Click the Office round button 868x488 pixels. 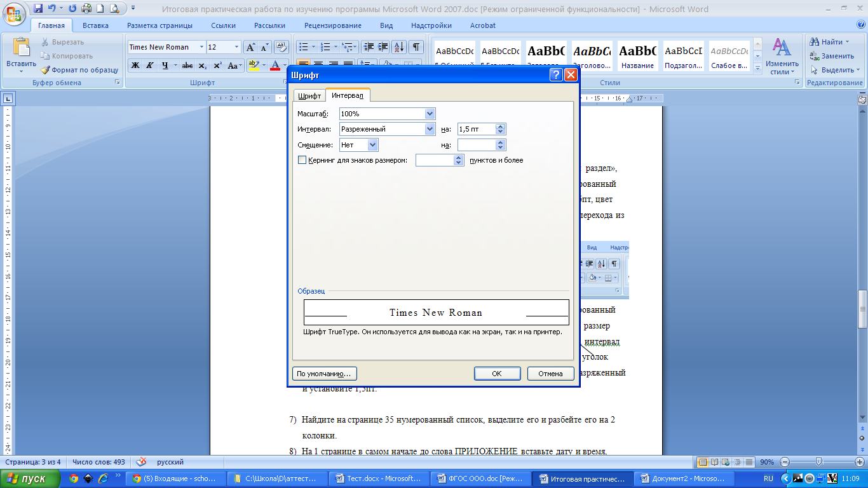14,13
